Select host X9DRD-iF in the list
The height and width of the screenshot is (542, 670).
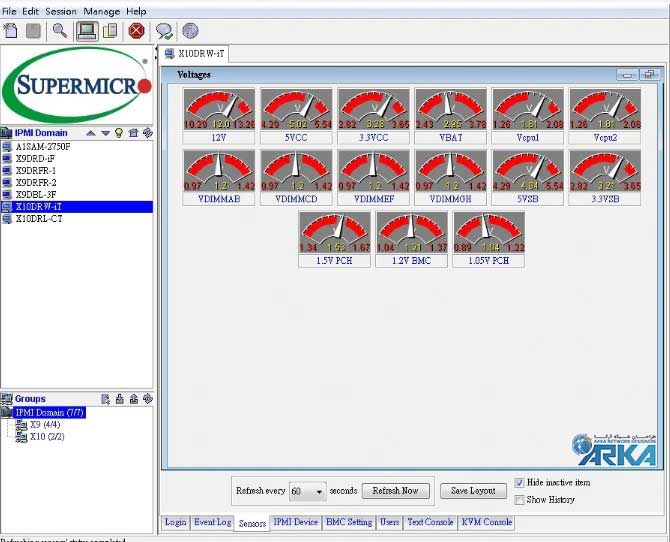pos(35,159)
